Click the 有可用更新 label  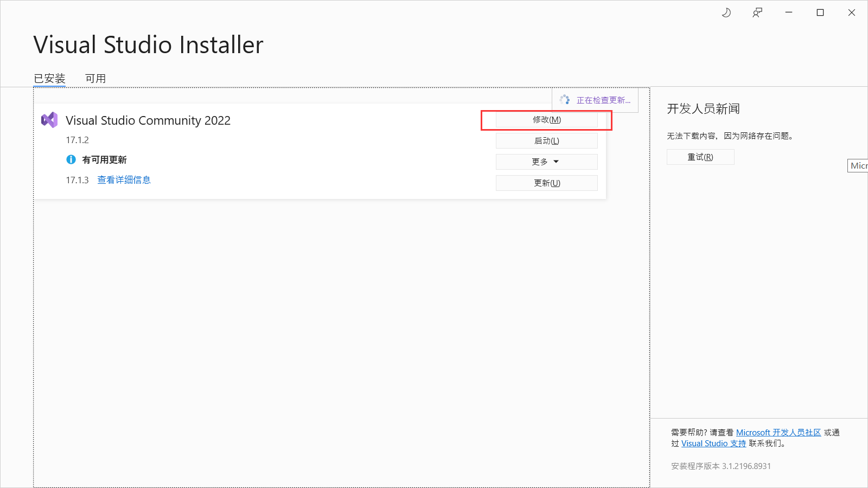tap(105, 160)
